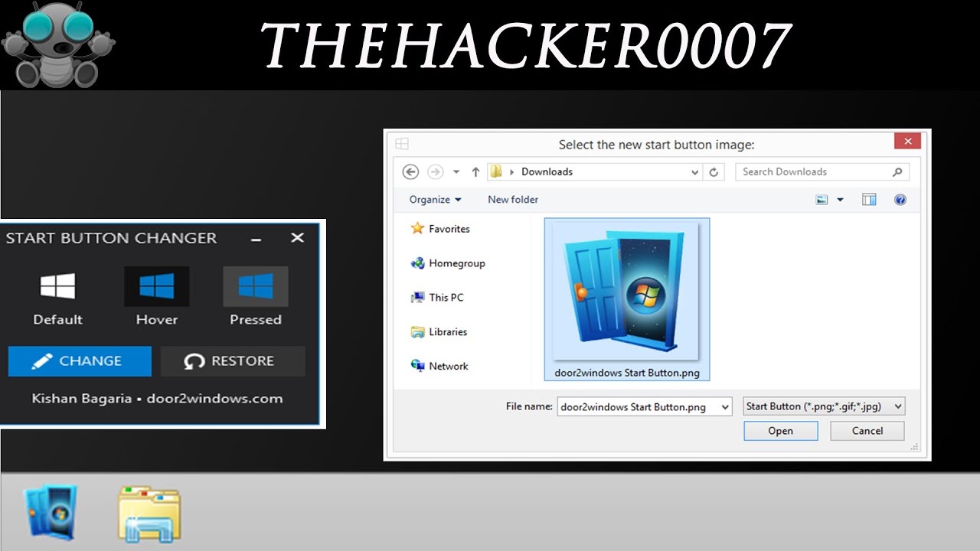Open recent locations dropdown arrow
Viewport: 980px width, 551px height.
[456, 172]
